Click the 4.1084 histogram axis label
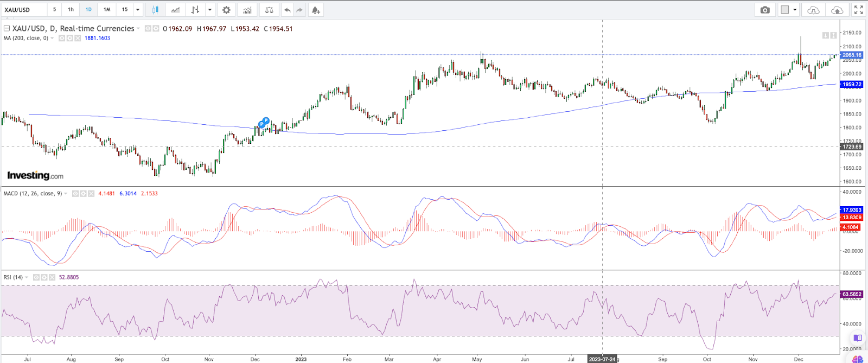 click(850, 227)
